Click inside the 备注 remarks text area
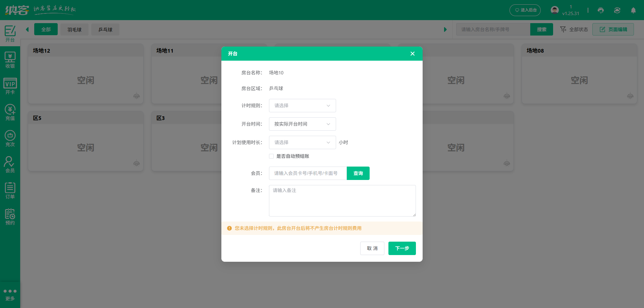The width and height of the screenshot is (644, 308). [x=342, y=200]
